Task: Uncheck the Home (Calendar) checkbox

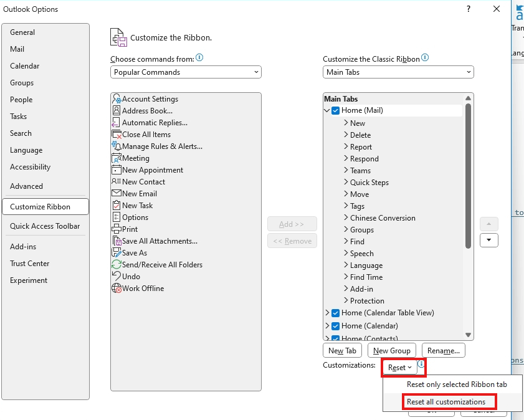Action: [x=335, y=326]
